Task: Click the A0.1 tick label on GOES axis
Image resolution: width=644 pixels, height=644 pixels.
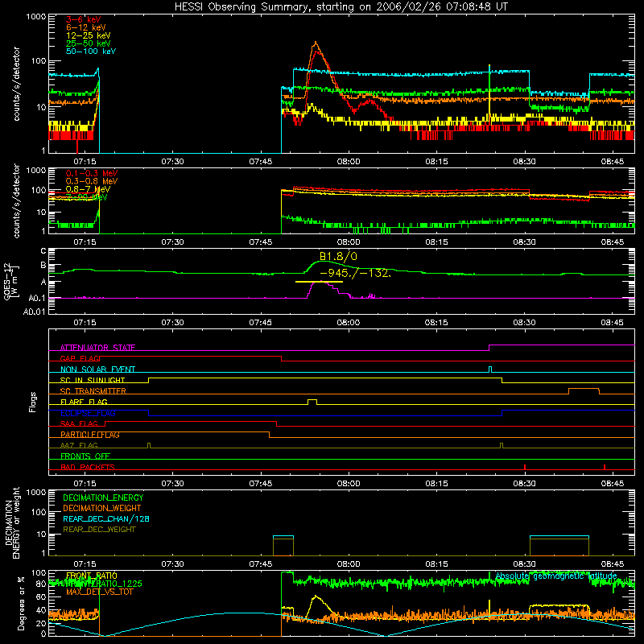Action: coord(37,298)
